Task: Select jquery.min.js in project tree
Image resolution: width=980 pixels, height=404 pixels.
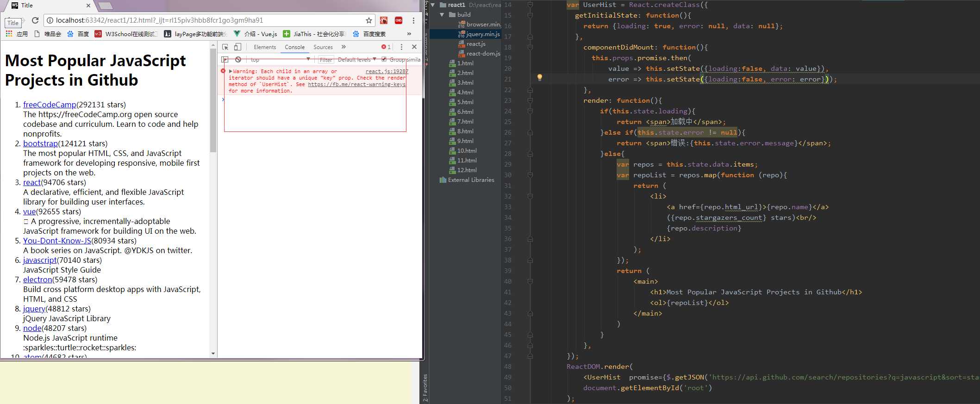Action: point(479,34)
